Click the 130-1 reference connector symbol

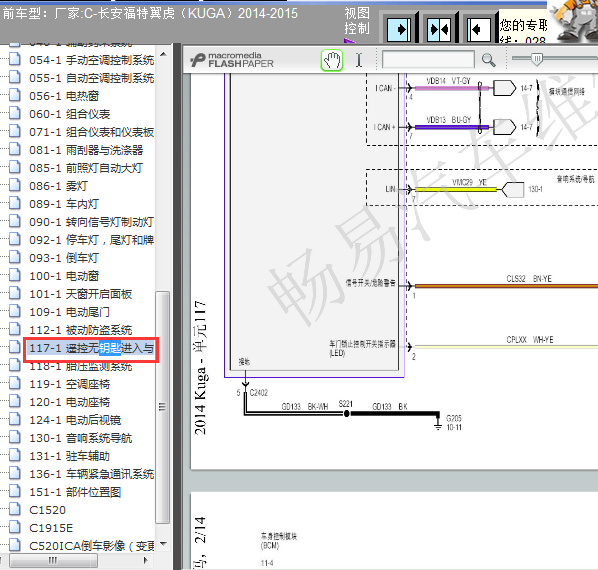pos(512,189)
